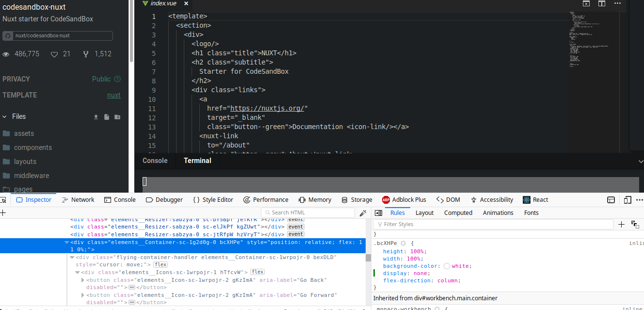Screen dimensions: 644x310
Task: Collapse the flying-container-handler div node
Action: click(72, 257)
